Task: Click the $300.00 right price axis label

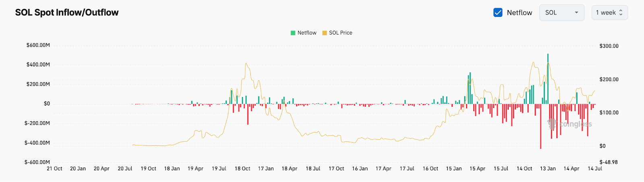Action: (609, 46)
